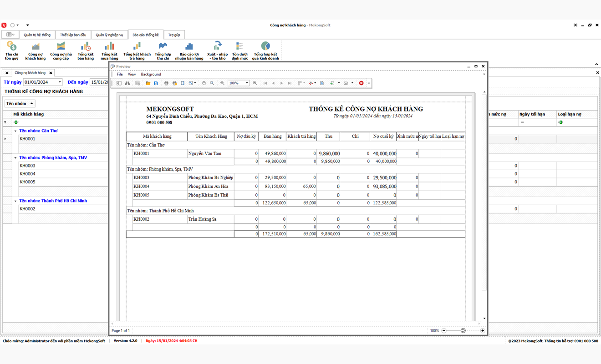Click the binoculars search icon in Preview
This screenshot has height=364, width=601.
click(x=127, y=83)
